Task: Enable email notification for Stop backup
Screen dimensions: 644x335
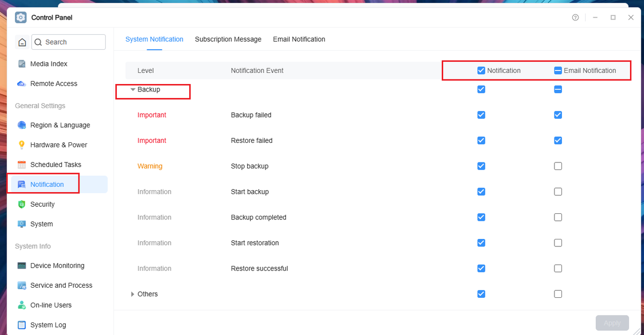Action: pos(558,166)
